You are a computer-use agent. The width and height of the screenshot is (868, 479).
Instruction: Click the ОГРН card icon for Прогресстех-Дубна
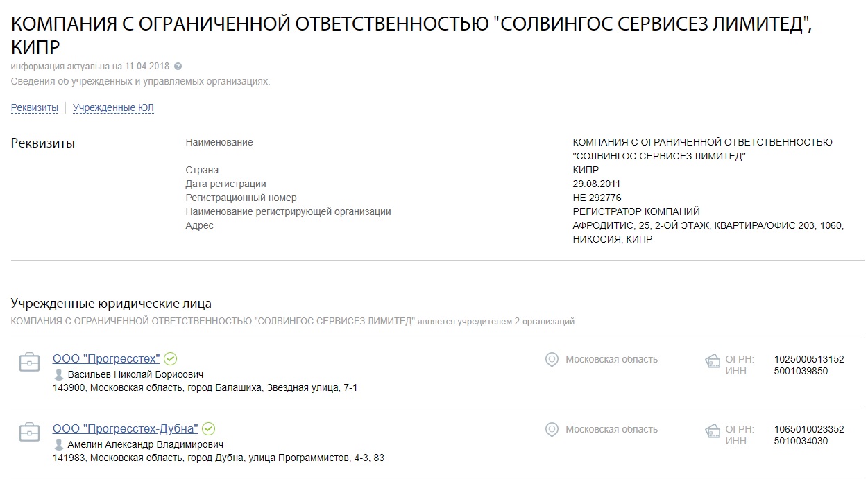[x=713, y=430]
